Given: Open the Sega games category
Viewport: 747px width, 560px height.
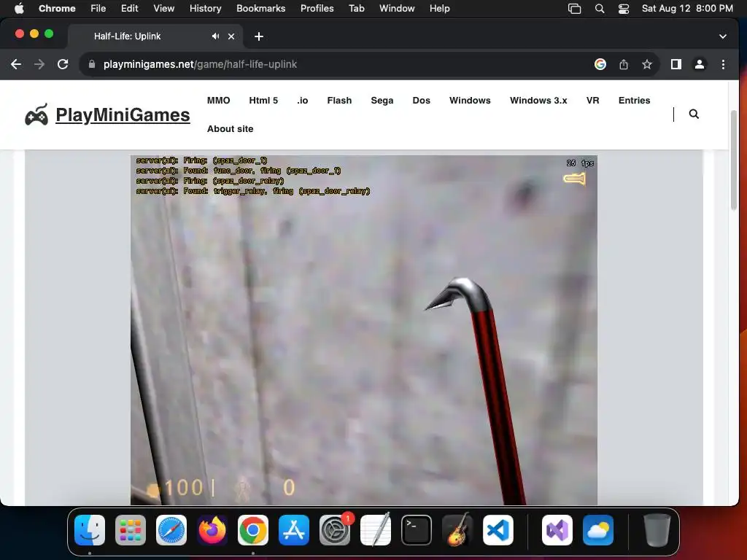Looking at the screenshot, I should [382, 101].
